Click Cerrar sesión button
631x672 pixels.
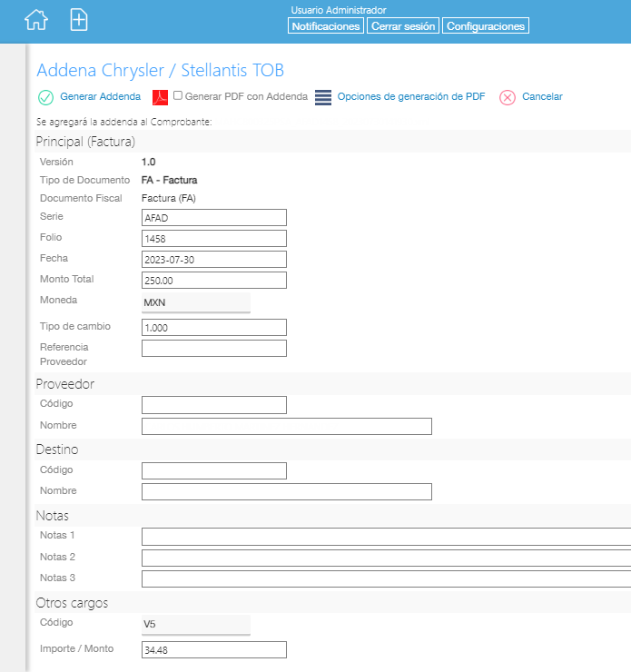coord(403,25)
